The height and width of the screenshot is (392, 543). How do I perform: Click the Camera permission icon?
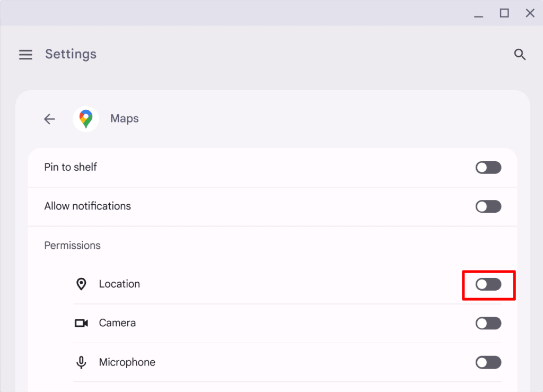(x=81, y=324)
